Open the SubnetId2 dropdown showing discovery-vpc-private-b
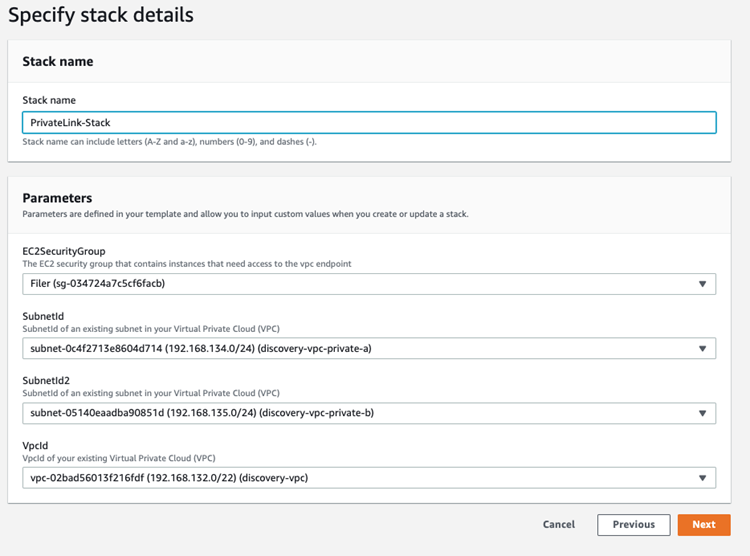 (x=369, y=413)
